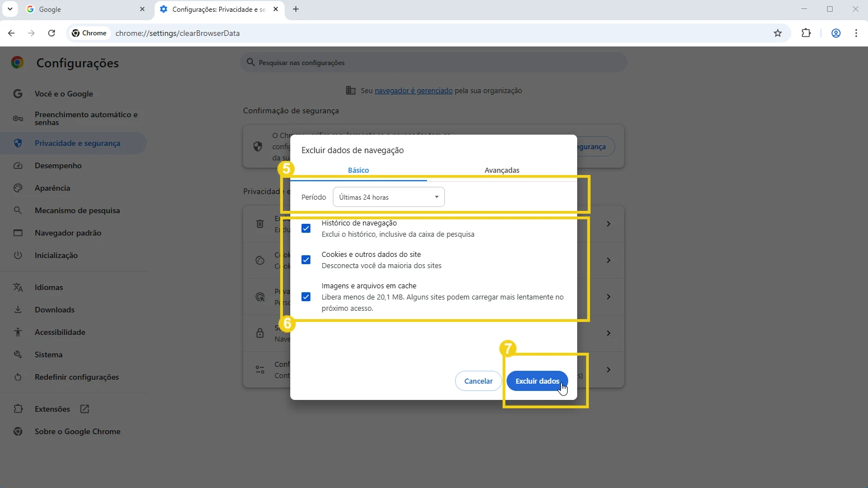Open Sobre o Google Chrome page

click(x=73, y=431)
